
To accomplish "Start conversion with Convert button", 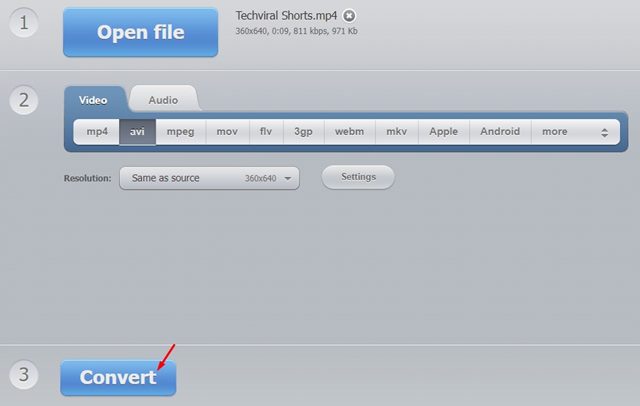I will coord(118,377).
